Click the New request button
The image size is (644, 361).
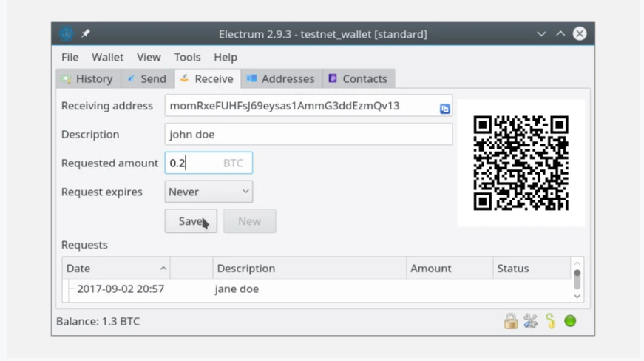(x=250, y=221)
